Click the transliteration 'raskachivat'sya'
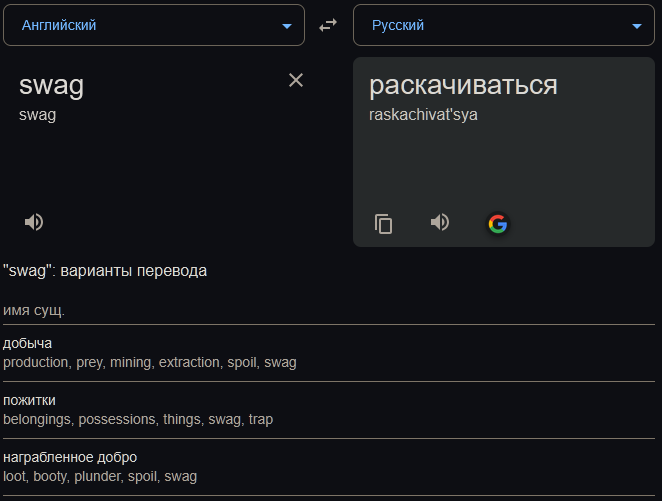The image size is (662, 501). click(423, 114)
